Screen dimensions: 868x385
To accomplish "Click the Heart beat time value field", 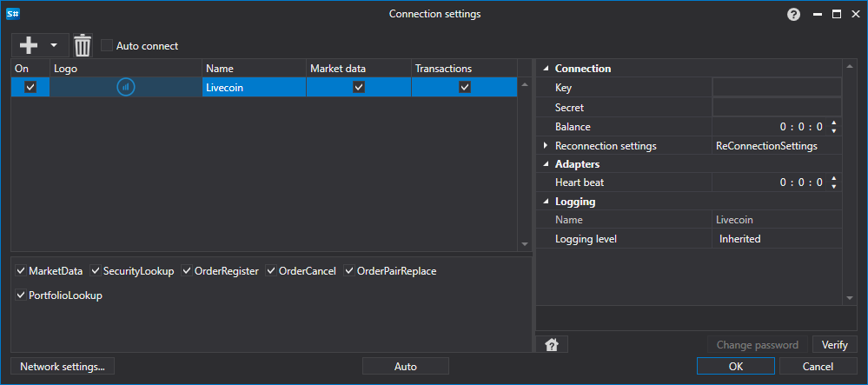I will point(770,183).
